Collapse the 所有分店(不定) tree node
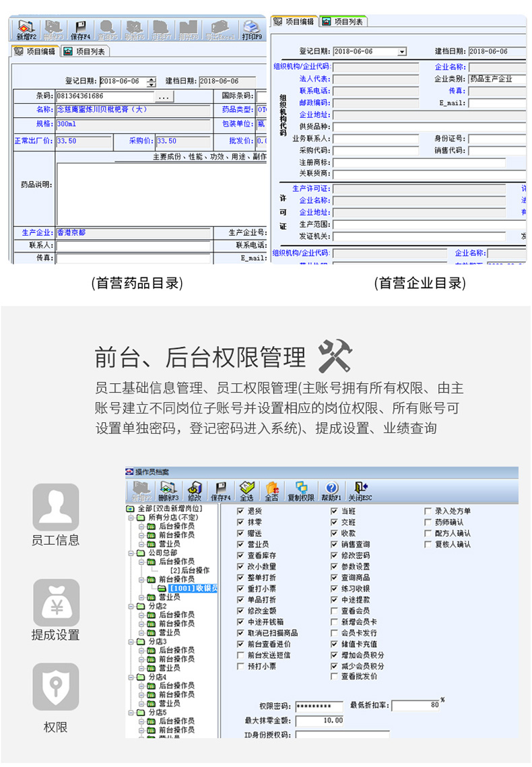The width and height of the screenshot is (532, 767). [131, 518]
